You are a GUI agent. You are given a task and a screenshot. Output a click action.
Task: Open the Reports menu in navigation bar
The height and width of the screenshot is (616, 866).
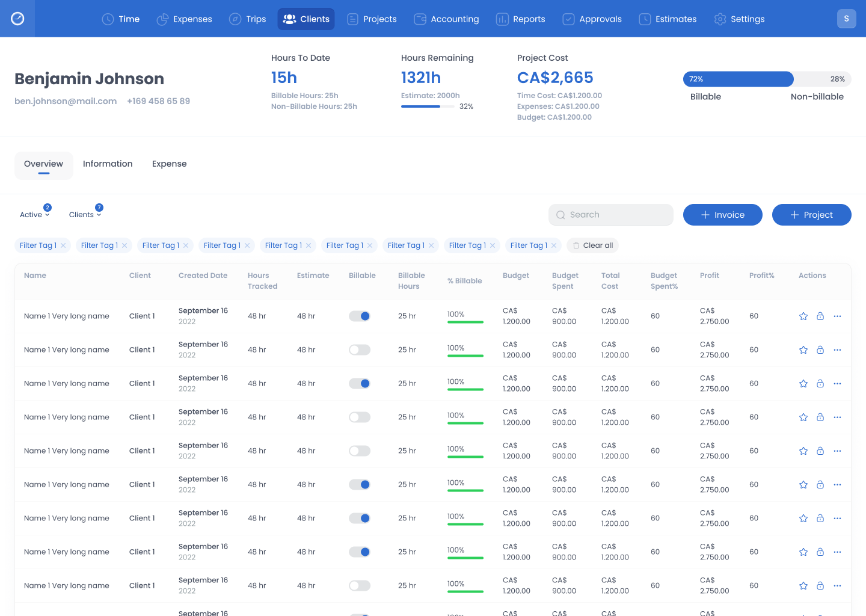(521, 19)
